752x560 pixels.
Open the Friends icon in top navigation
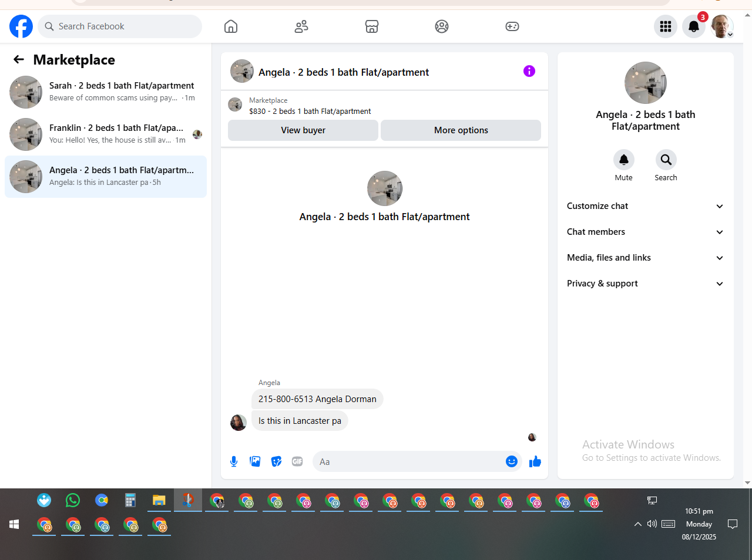coord(301,26)
